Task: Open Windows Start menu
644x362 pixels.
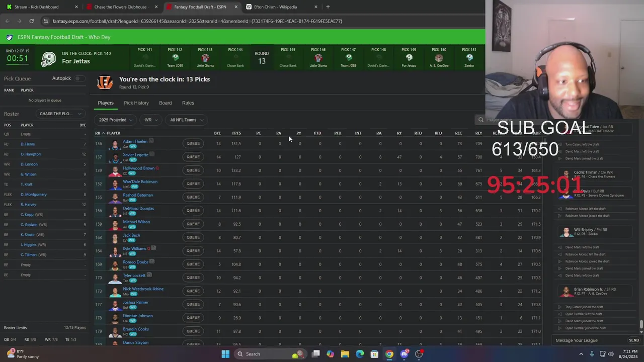Action: [x=225, y=354]
